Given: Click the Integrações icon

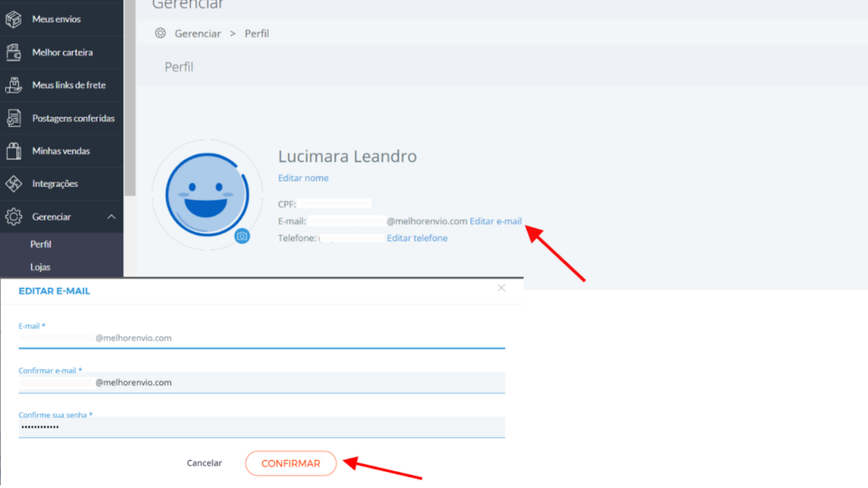Looking at the screenshot, I should coord(14,184).
